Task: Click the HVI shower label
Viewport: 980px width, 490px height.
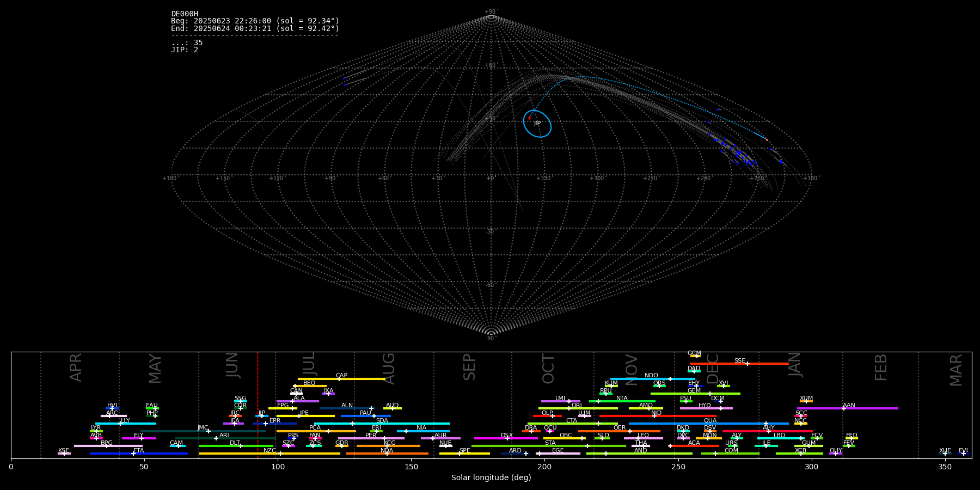Action: pos(112,406)
